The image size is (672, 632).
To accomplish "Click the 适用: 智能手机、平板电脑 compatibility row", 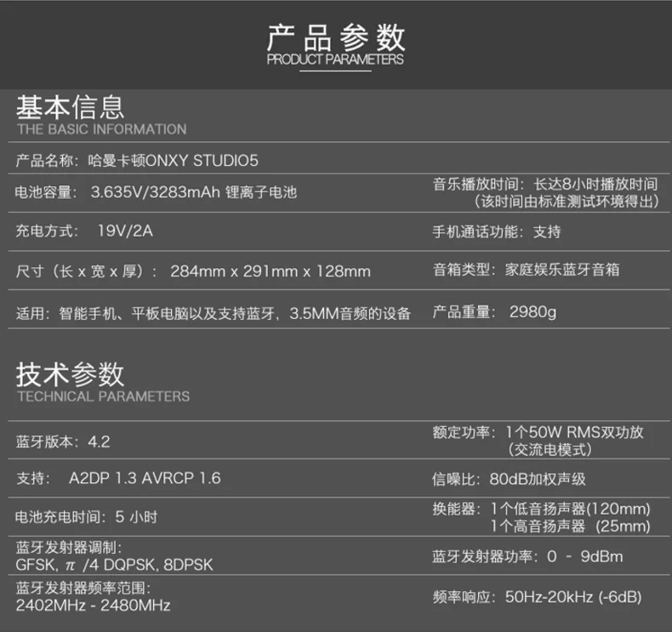I will (214, 313).
